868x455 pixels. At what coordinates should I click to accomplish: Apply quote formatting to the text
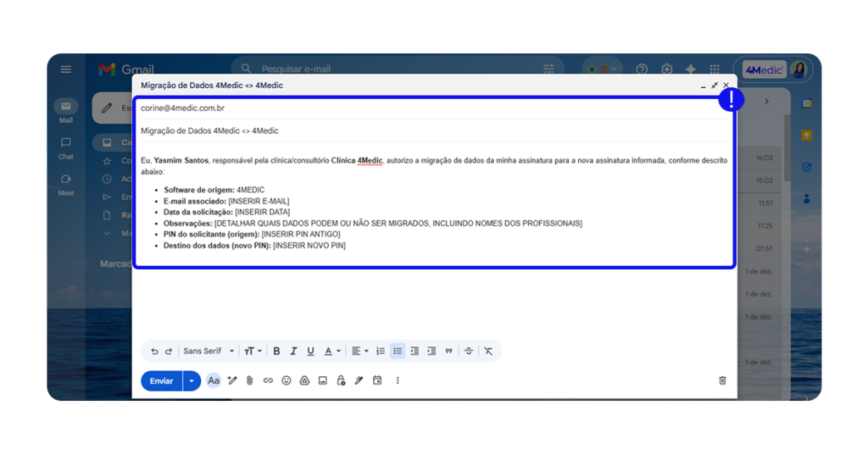(448, 351)
